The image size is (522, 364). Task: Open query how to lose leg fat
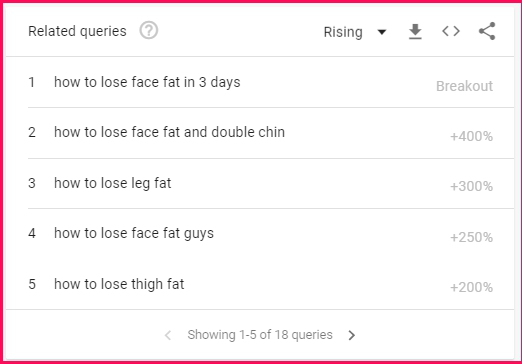[x=113, y=183]
